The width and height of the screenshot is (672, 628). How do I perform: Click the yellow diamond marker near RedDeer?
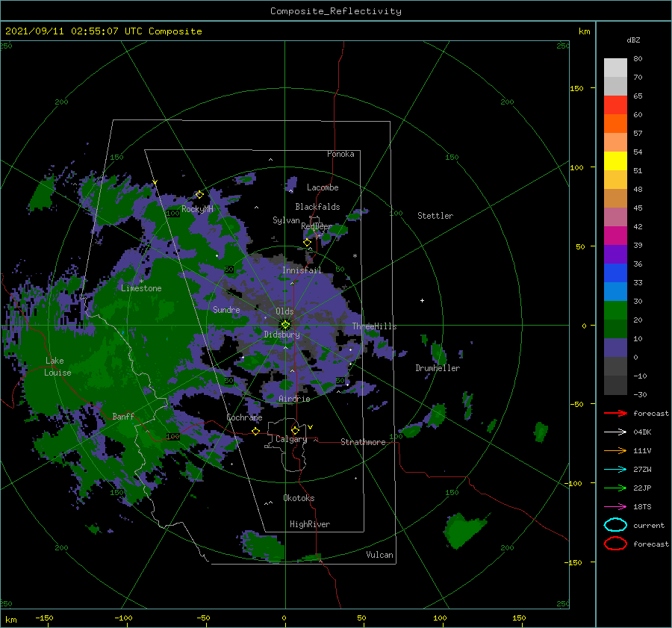pos(307,243)
